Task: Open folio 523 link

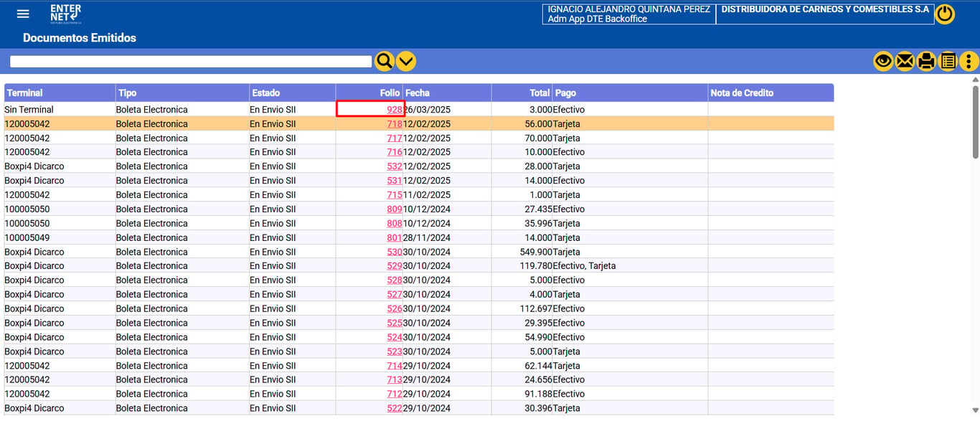Action: 395,351
